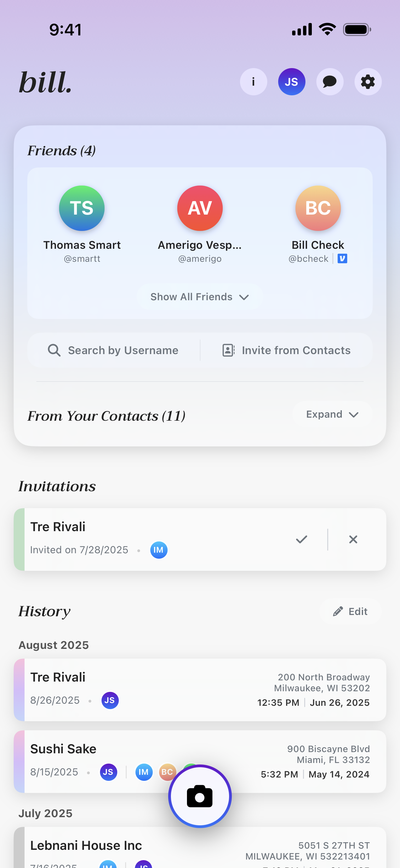Accept the Tre Rivali invitation checkmark

(302, 539)
